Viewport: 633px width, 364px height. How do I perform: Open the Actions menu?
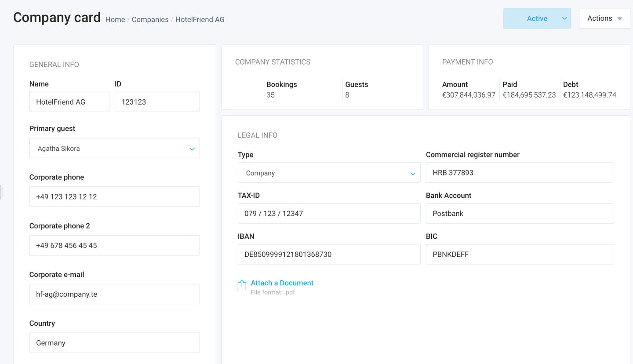(x=604, y=18)
